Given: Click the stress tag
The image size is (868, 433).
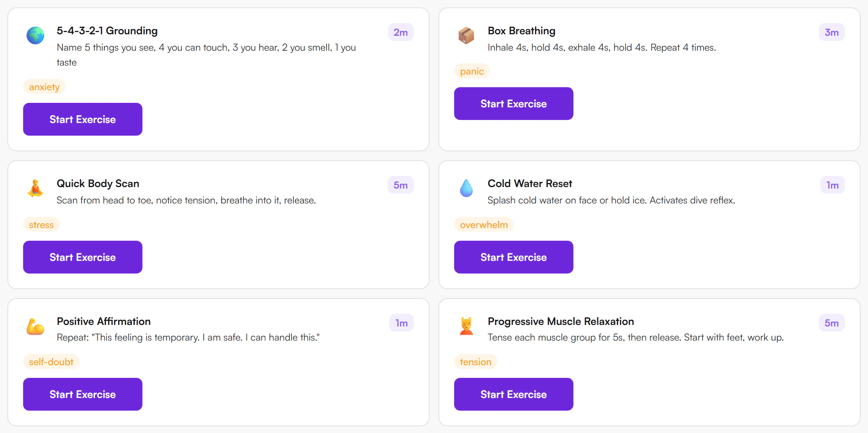Looking at the screenshot, I should (x=41, y=225).
